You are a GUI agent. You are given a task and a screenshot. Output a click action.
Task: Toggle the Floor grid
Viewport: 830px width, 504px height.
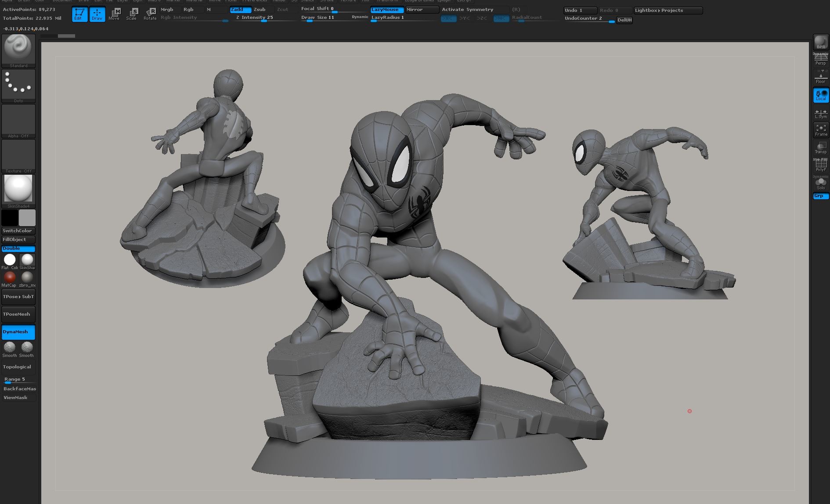[821, 78]
